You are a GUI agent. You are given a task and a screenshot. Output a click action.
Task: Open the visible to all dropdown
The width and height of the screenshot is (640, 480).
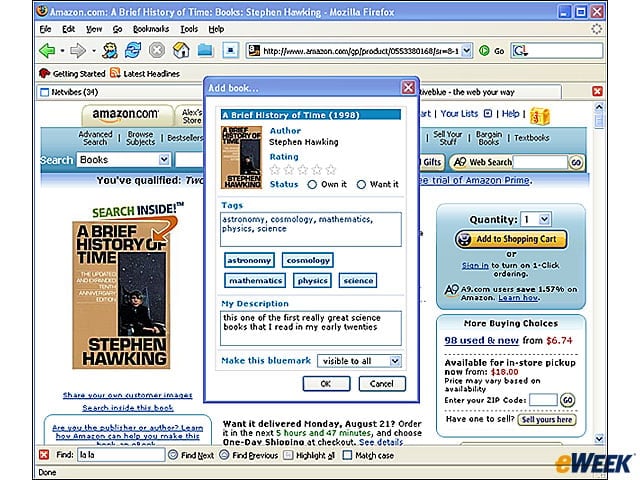[x=359, y=361]
